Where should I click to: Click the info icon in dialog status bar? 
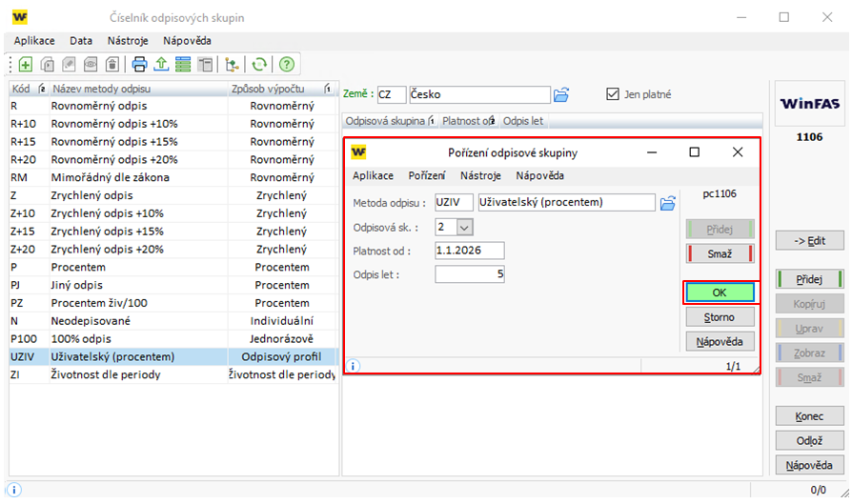[x=354, y=365]
